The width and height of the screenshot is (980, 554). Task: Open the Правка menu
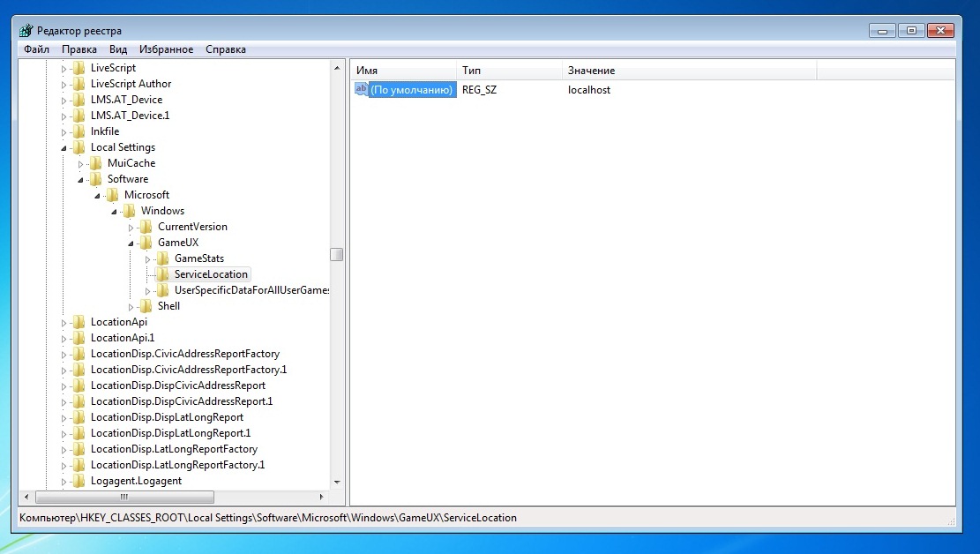pyautogui.click(x=79, y=49)
